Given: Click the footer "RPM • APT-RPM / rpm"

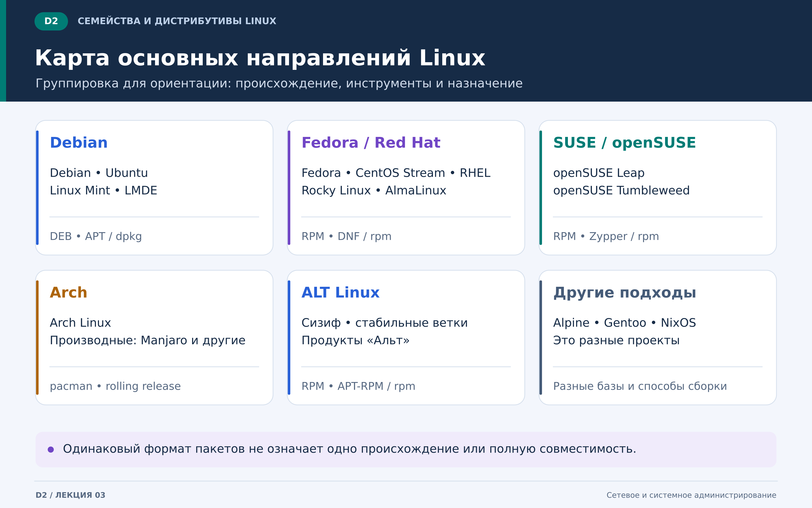Looking at the screenshot, I should (358, 386).
